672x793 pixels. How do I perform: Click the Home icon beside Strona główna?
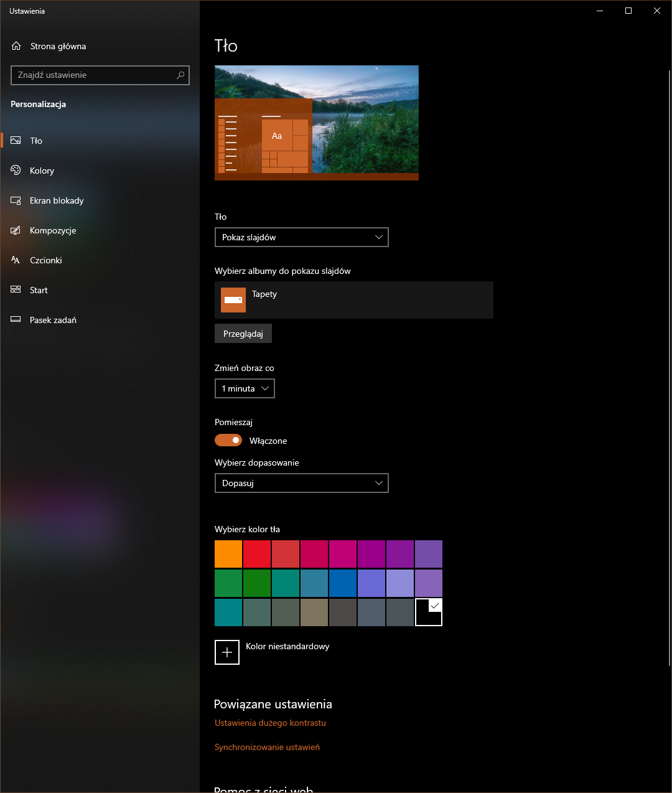[x=16, y=46]
